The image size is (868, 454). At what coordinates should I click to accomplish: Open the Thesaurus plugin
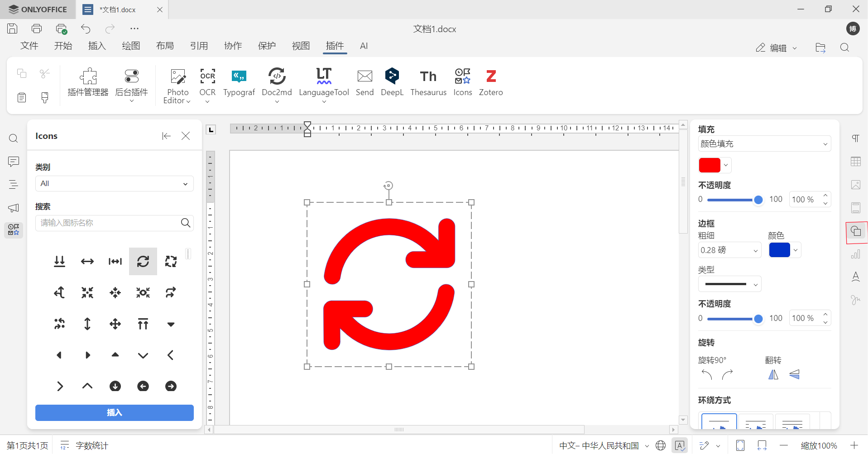[428, 83]
